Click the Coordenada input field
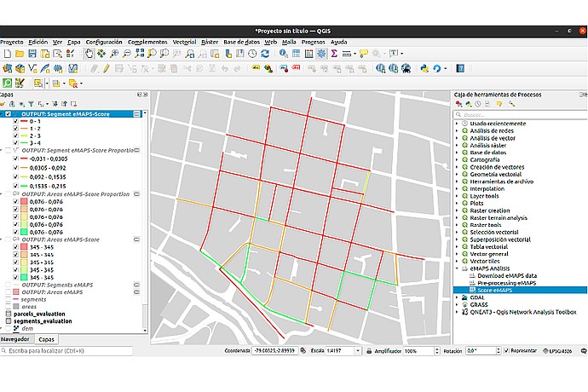This screenshot has width=588, height=392. (x=274, y=351)
